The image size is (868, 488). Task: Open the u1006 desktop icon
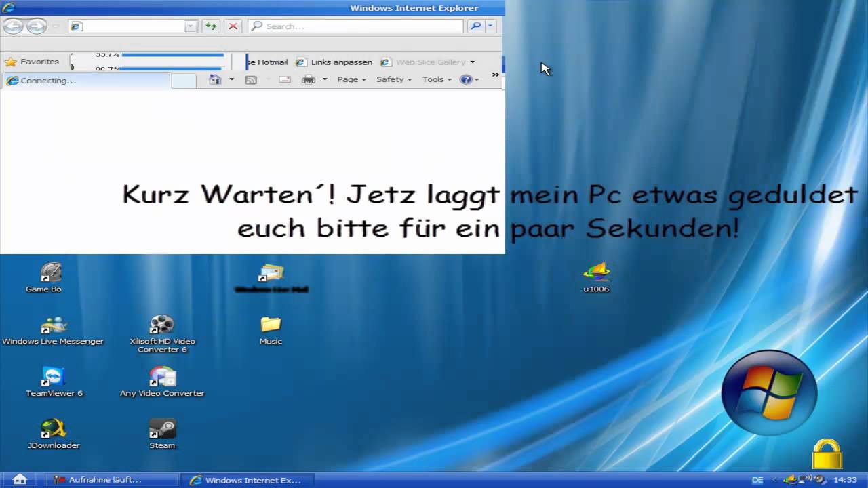click(x=597, y=279)
